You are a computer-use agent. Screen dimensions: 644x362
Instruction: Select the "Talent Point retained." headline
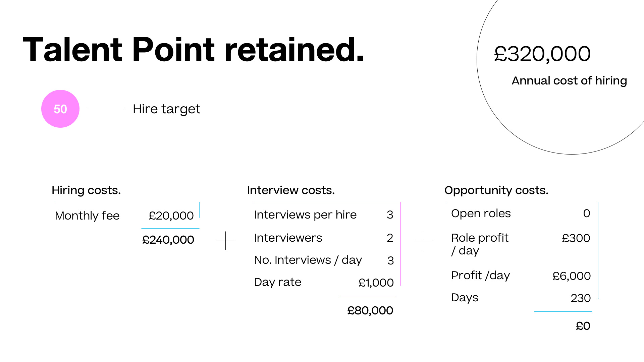(193, 50)
